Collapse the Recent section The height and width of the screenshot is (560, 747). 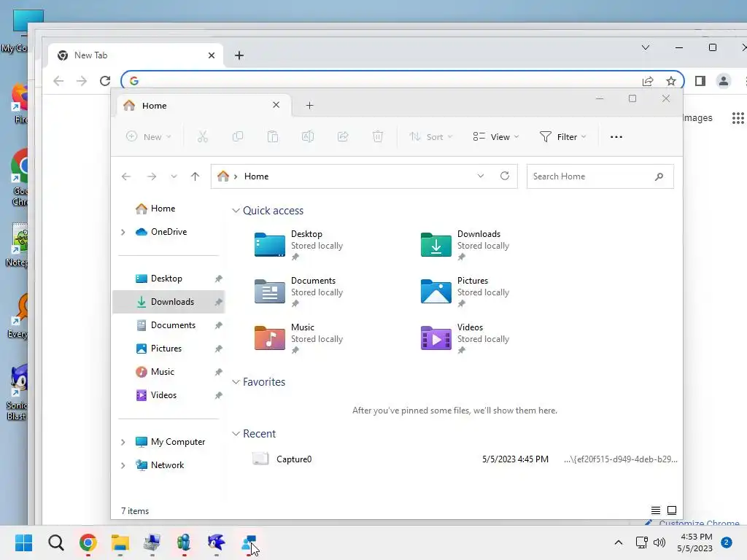236,434
